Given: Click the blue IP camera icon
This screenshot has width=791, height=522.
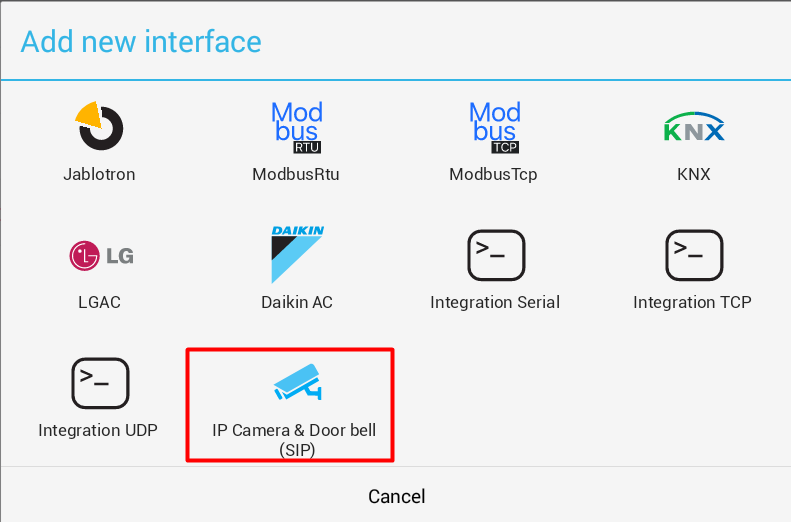Looking at the screenshot, I should [296, 383].
